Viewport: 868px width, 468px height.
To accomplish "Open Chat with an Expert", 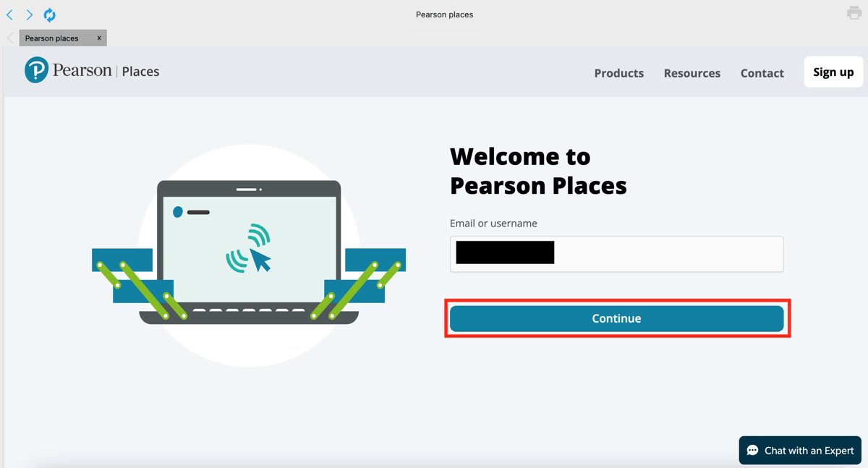I will pos(799,450).
